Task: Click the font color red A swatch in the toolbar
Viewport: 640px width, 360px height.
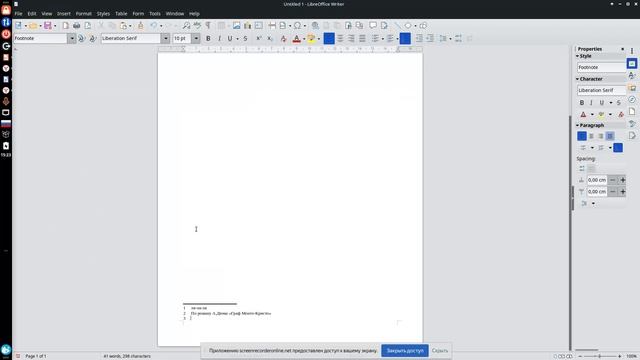Action: pyautogui.click(x=297, y=38)
